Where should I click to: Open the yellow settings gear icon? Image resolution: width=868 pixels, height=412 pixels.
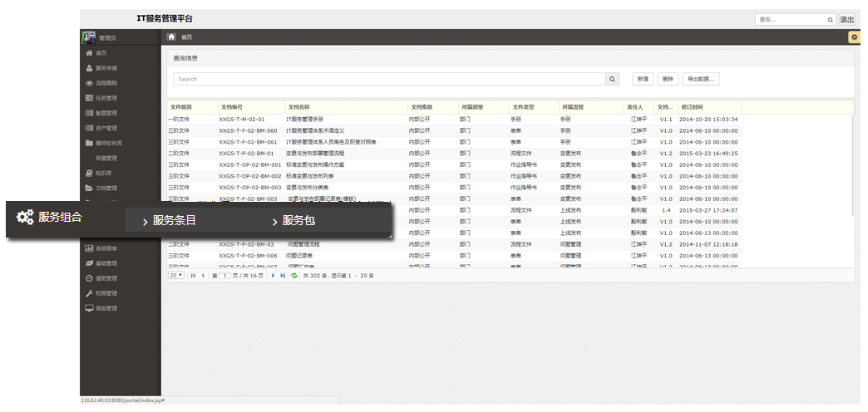[x=853, y=37]
